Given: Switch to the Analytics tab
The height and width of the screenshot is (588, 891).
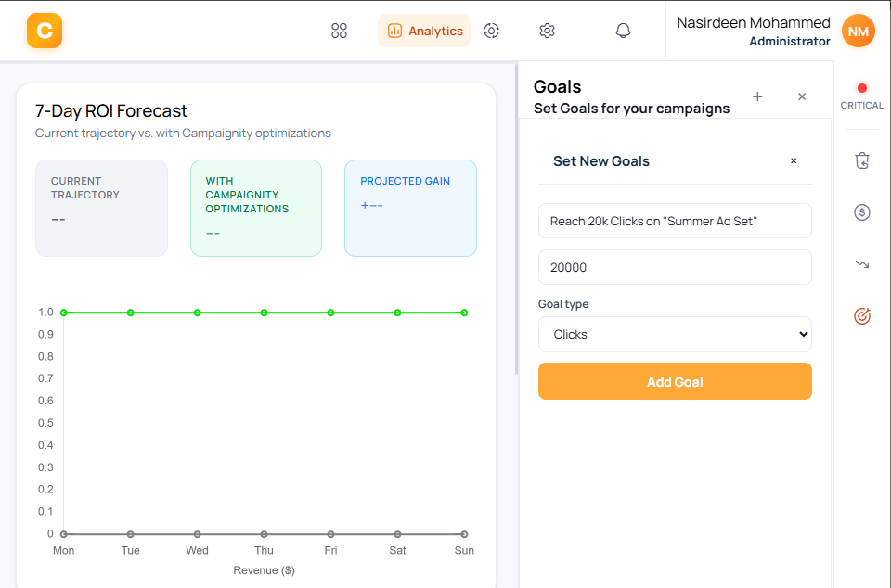Looking at the screenshot, I should point(424,31).
